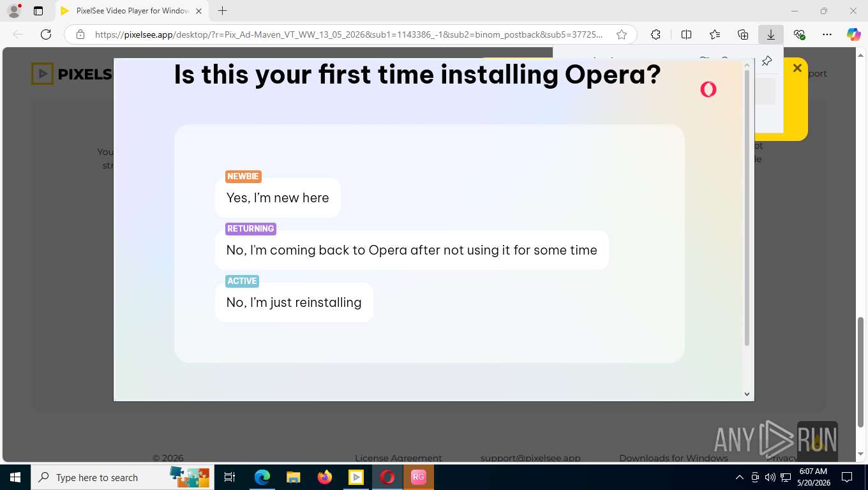868x490 pixels.
Task: Click the red Opera logo in dialog
Action: (708, 89)
